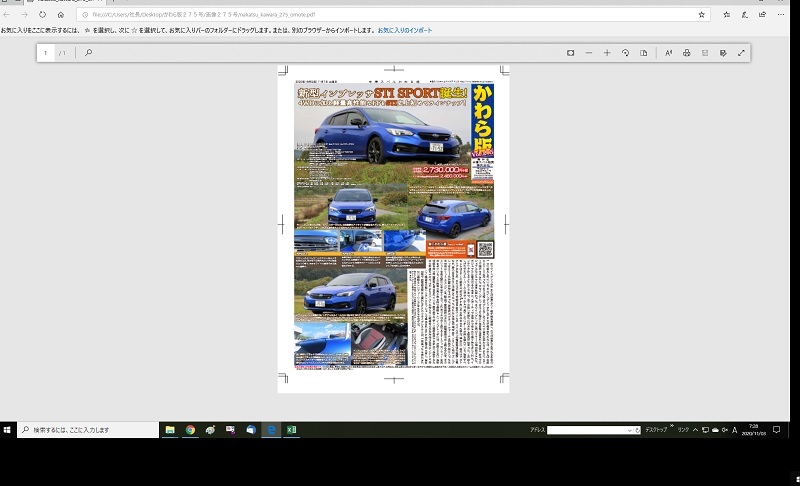The height and width of the screenshot is (486, 800).
Task: Click OneDrive cloud icon in tray
Action: click(715, 430)
